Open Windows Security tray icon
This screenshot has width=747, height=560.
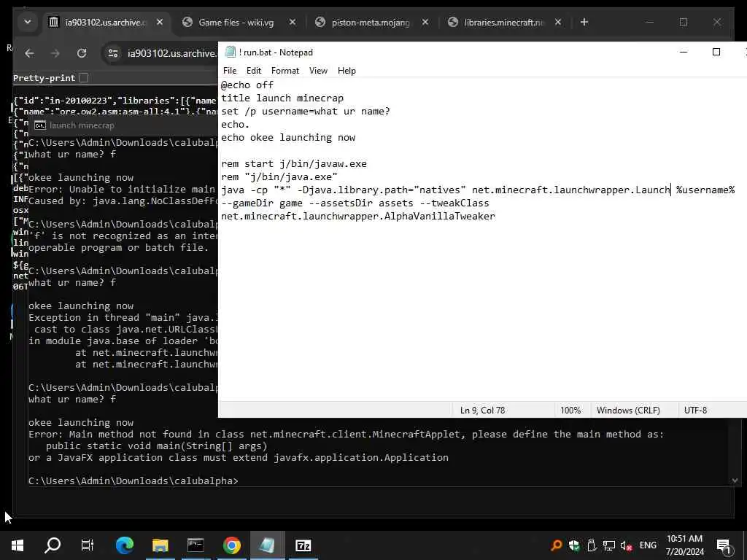(x=574, y=545)
